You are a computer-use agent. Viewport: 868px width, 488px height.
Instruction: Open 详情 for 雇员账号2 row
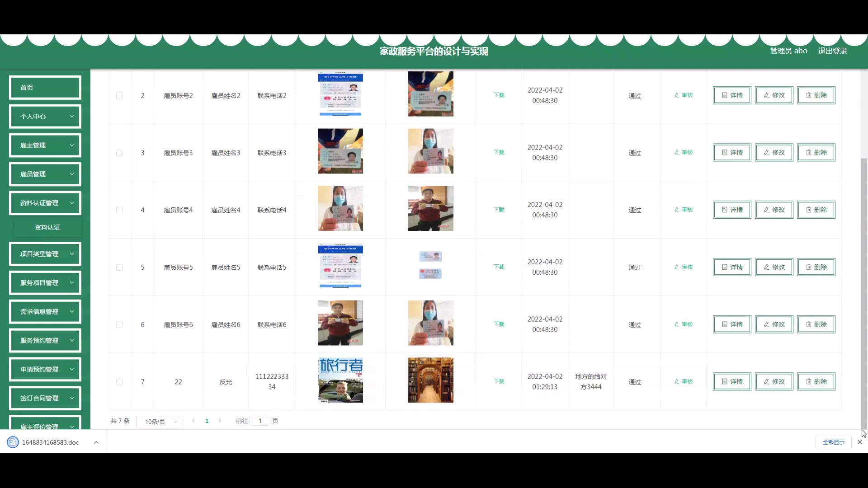732,95
